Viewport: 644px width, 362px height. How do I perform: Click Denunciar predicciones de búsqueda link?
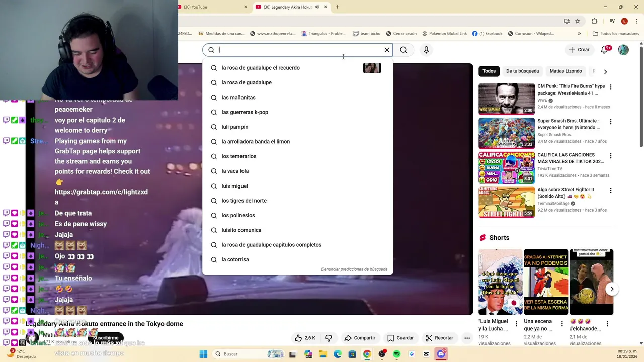coord(354,269)
